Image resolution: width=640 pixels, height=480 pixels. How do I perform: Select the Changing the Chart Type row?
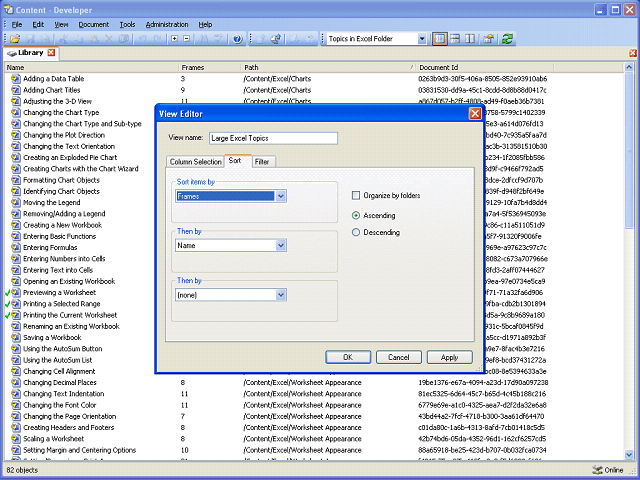(x=61, y=113)
